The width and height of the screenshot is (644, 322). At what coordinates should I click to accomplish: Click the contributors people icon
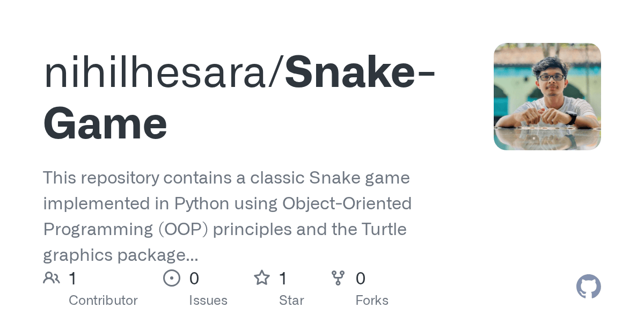click(52, 278)
